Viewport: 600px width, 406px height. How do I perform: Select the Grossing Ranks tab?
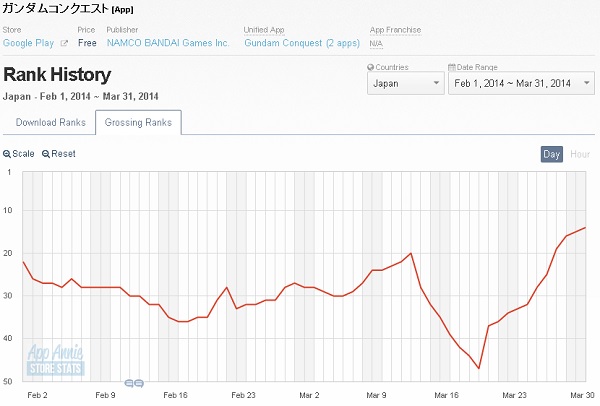pyautogui.click(x=138, y=122)
